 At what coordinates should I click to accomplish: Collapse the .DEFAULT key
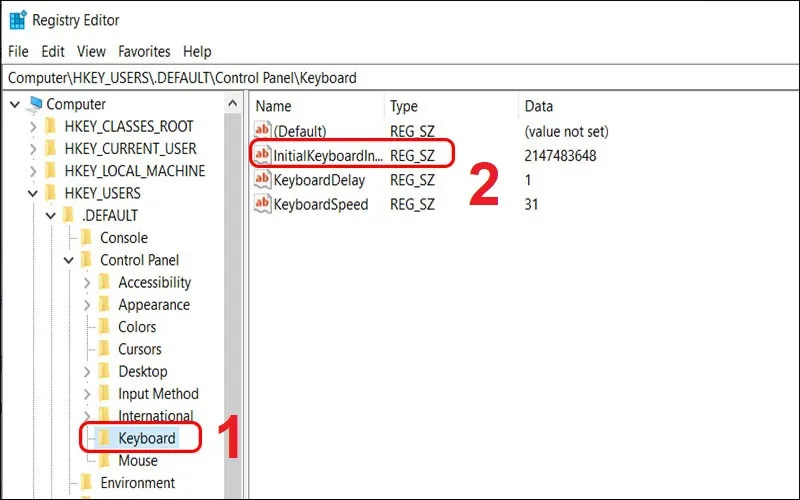coord(51,215)
